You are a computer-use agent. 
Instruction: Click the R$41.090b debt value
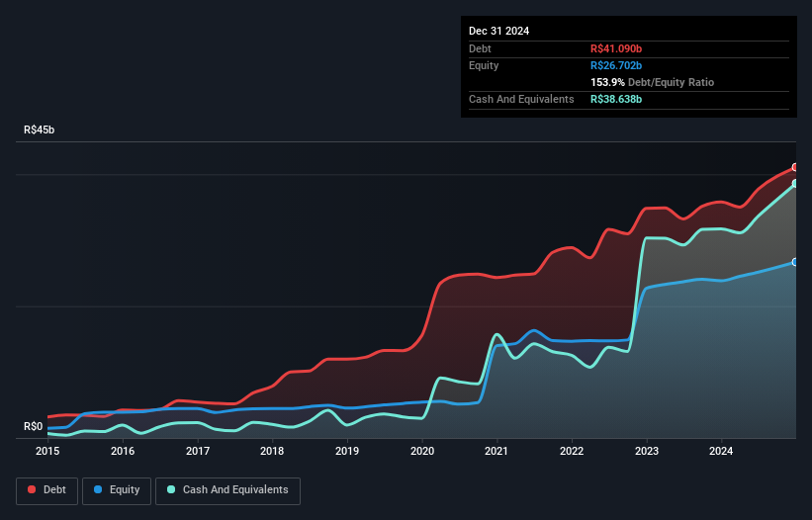click(616, 48)
